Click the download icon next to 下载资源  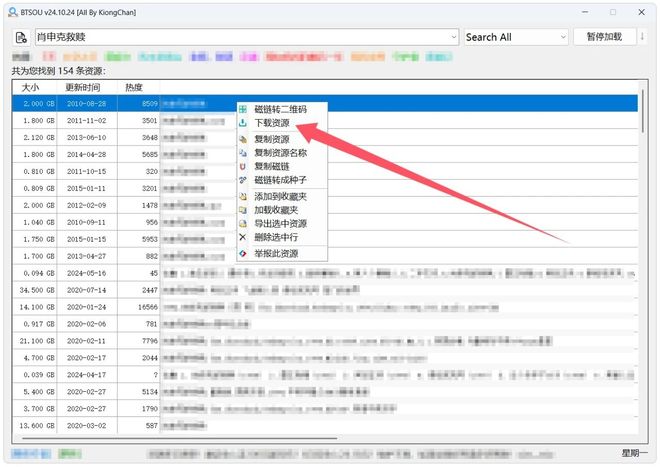click(x=243, y=123)
